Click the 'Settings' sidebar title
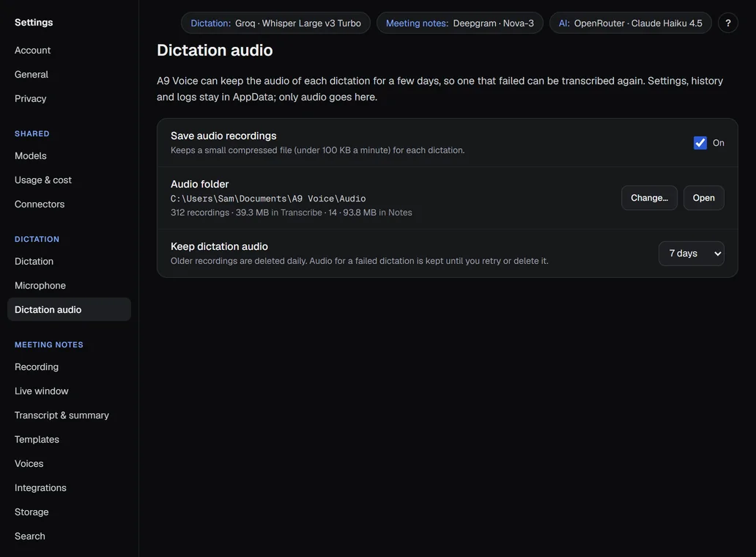756x557 pixels. tap(34, 22)
